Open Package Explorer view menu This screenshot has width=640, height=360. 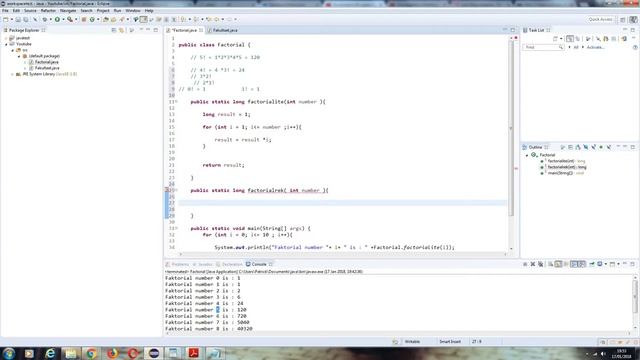[x=131, y=30]
